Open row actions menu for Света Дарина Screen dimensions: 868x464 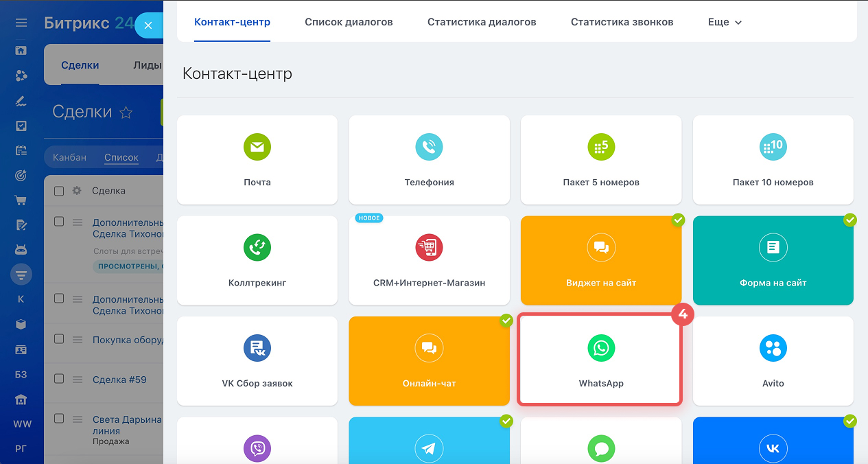coord(78,419)
